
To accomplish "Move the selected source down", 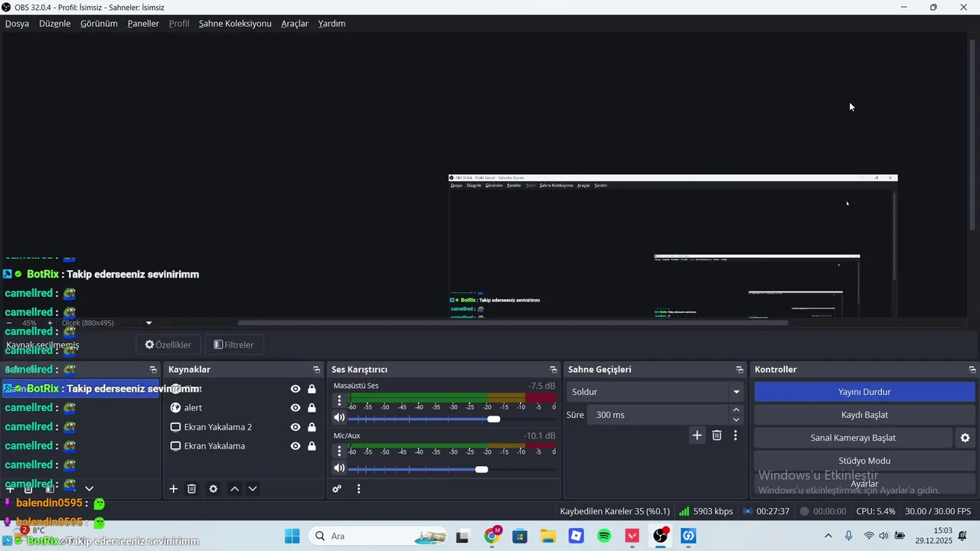I will click(x=253, y=489).
